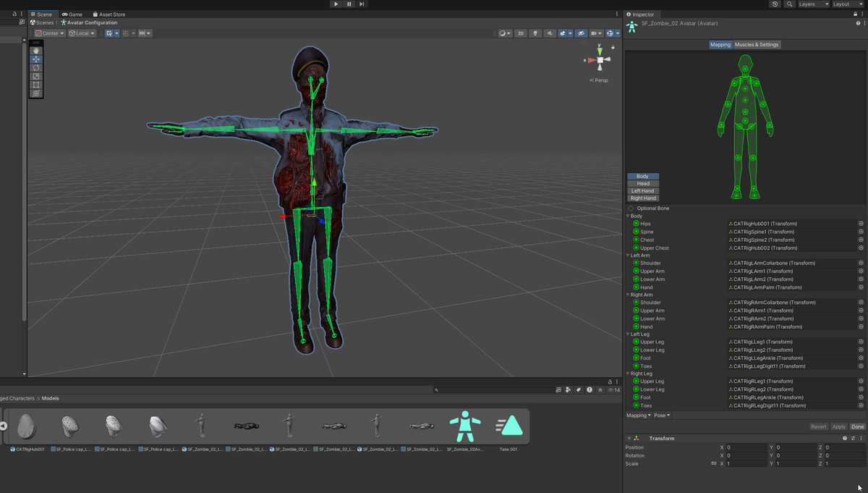Click the Left Hand mapping button

pos(643,191)
